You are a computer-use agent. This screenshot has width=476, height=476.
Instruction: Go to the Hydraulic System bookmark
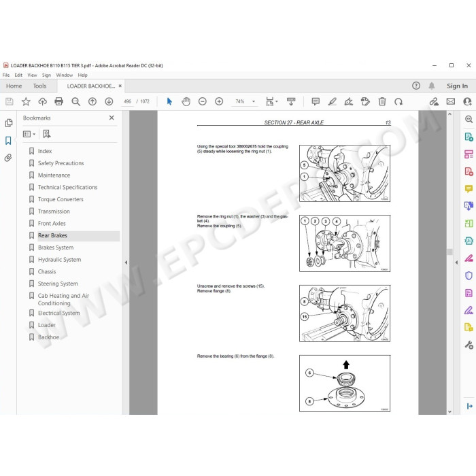tap(60, 260)
